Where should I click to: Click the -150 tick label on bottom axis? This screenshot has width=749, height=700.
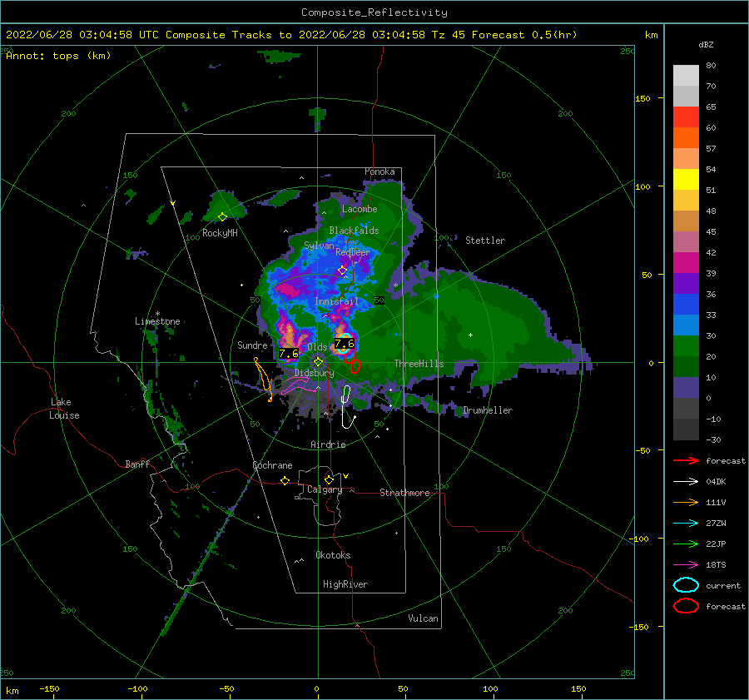pyautogui.click(x=49, y=688)
